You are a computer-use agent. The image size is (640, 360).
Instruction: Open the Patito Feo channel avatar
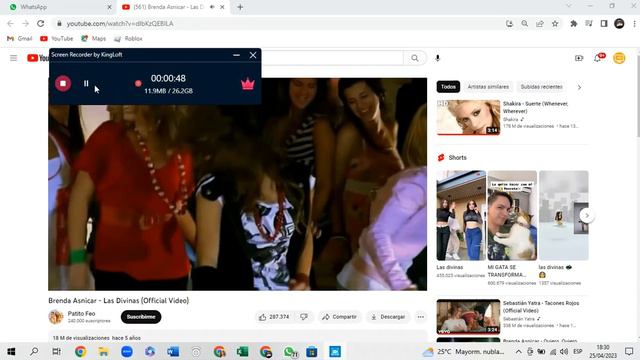pos(56,317)
